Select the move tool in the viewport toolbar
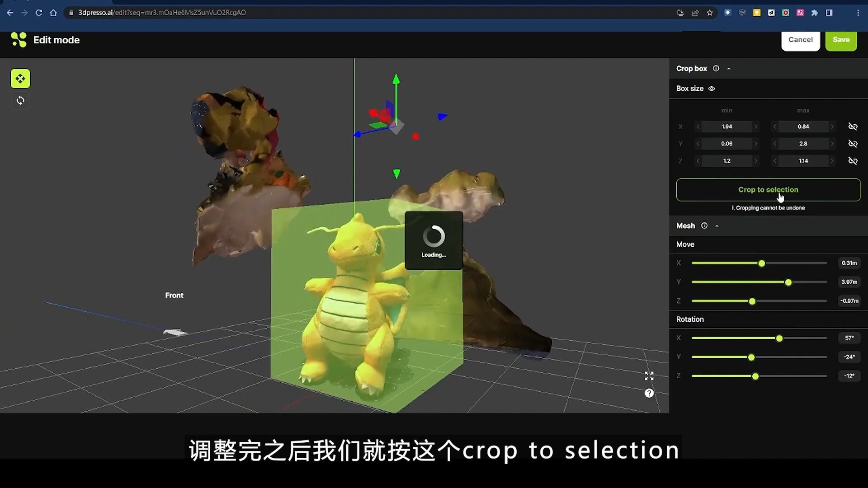Viewport: 868px width, 488px height. pos(20,79)
